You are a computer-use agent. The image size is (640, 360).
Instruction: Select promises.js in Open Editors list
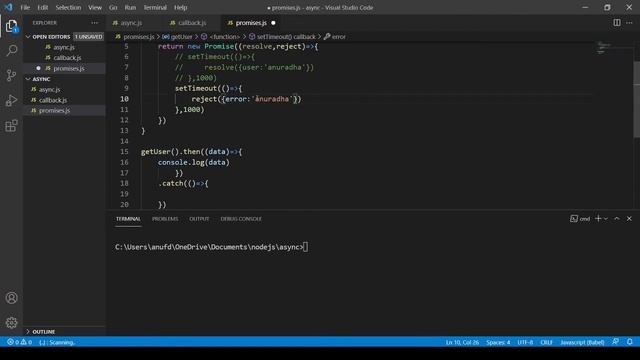(64, 68)
